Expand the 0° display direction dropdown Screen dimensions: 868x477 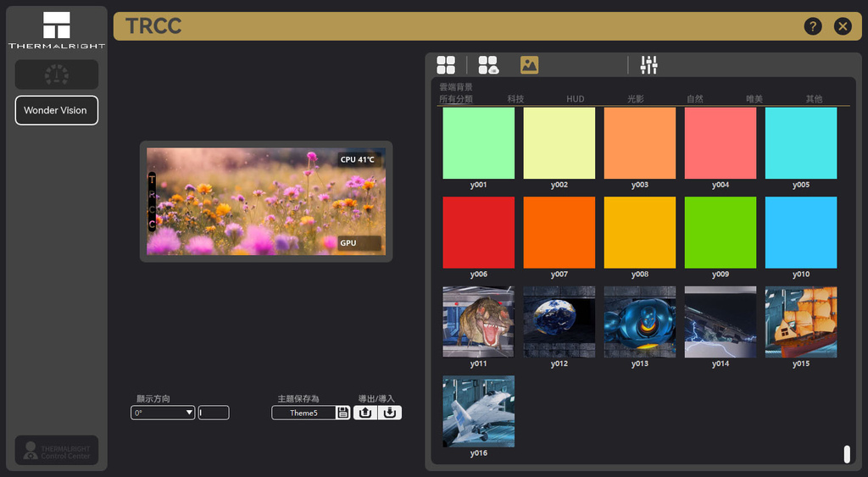click(x=164, y=413)
